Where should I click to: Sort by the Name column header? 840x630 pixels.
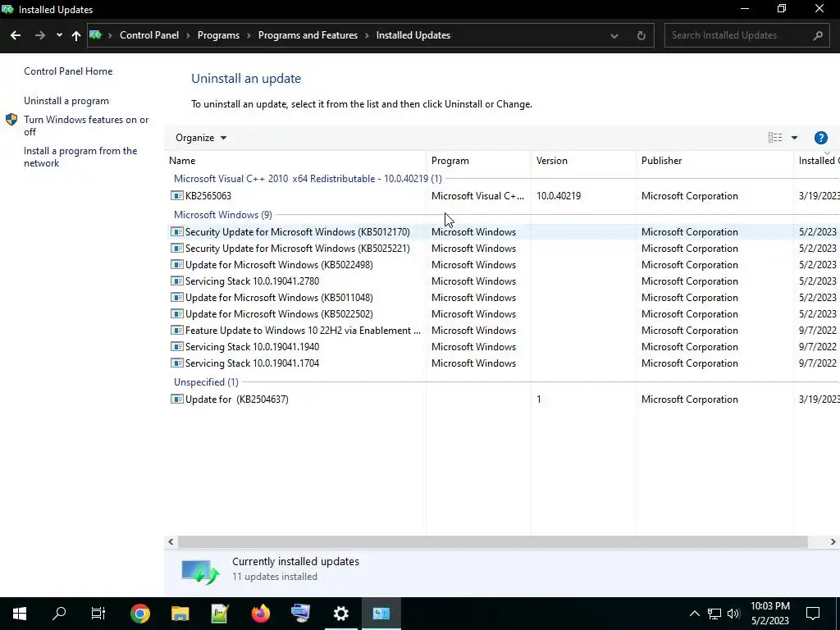[295, 161]
